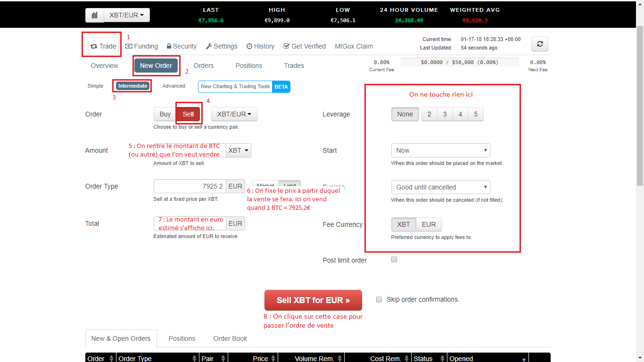644x362 pixels.
Task: Select the Simple order form mode
Action: click(95, 86)
